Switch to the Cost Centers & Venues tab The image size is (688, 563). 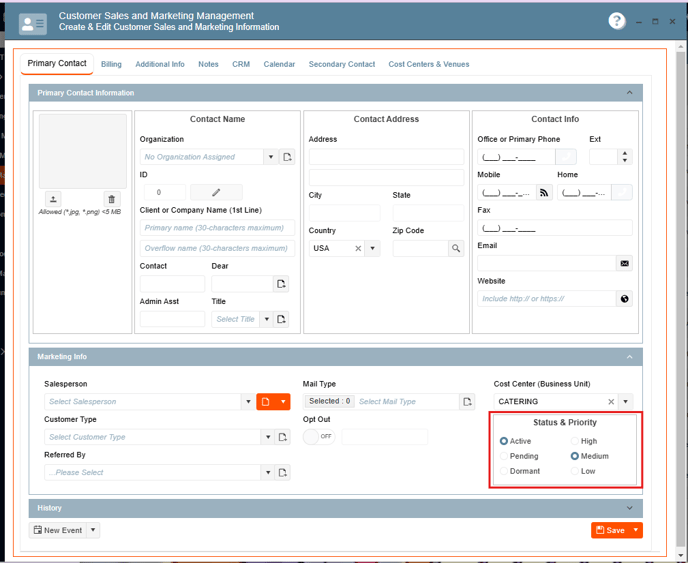point(429,64)
